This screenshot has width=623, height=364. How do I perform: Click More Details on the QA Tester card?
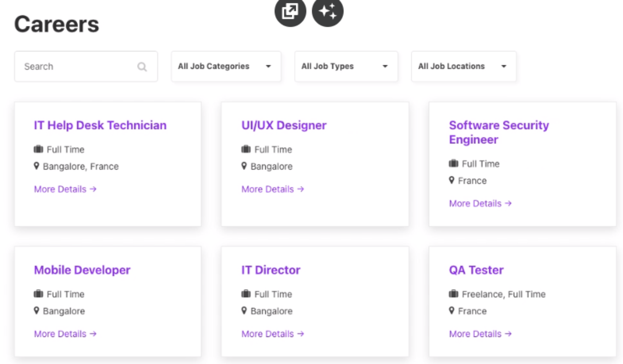point(480,334)
